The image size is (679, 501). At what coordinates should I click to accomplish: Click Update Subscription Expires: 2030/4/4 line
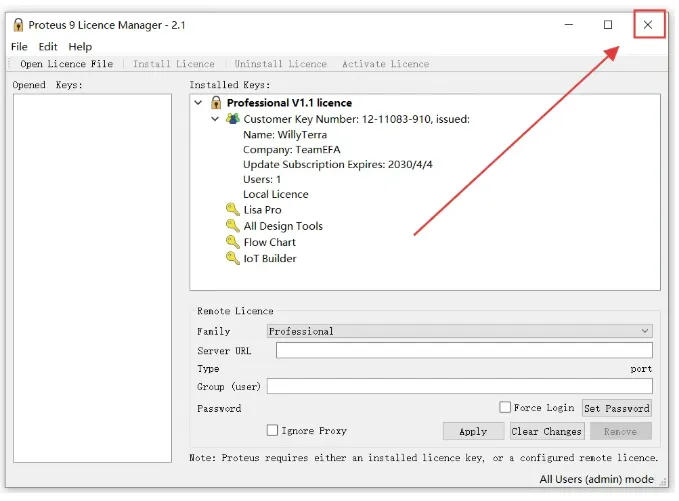pos(338,165)
